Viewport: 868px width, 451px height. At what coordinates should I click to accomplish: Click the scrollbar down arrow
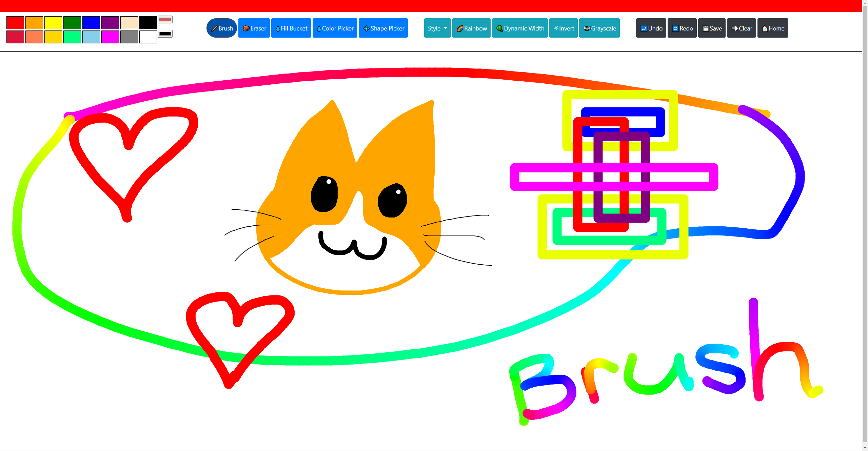pyautogui.click(x=865, y=448)
